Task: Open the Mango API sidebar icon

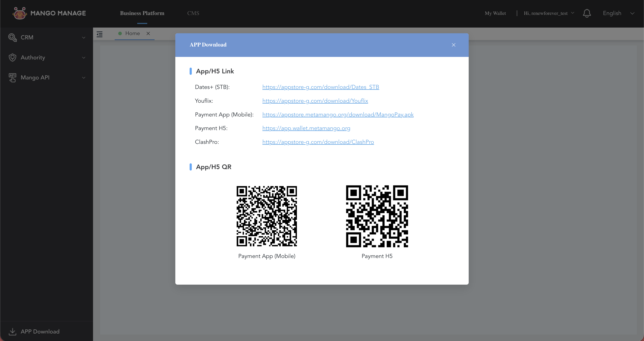Action: [x=13, y=77]
